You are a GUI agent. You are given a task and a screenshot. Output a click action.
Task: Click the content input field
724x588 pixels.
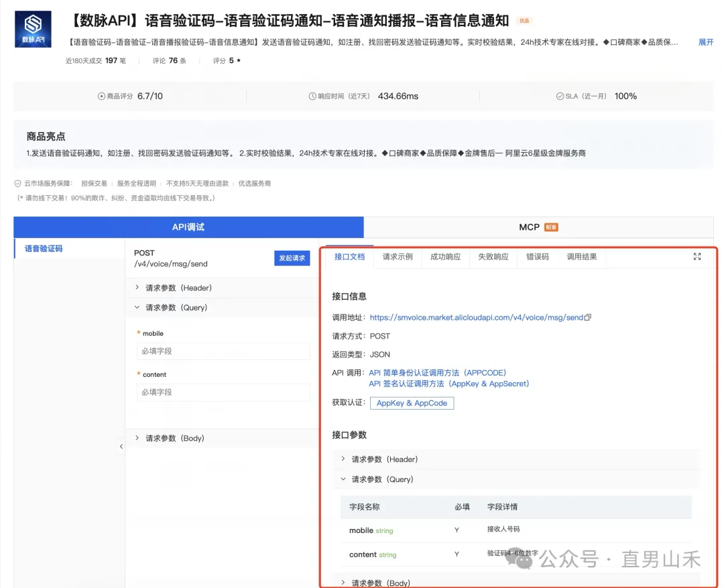coord(223,392)
